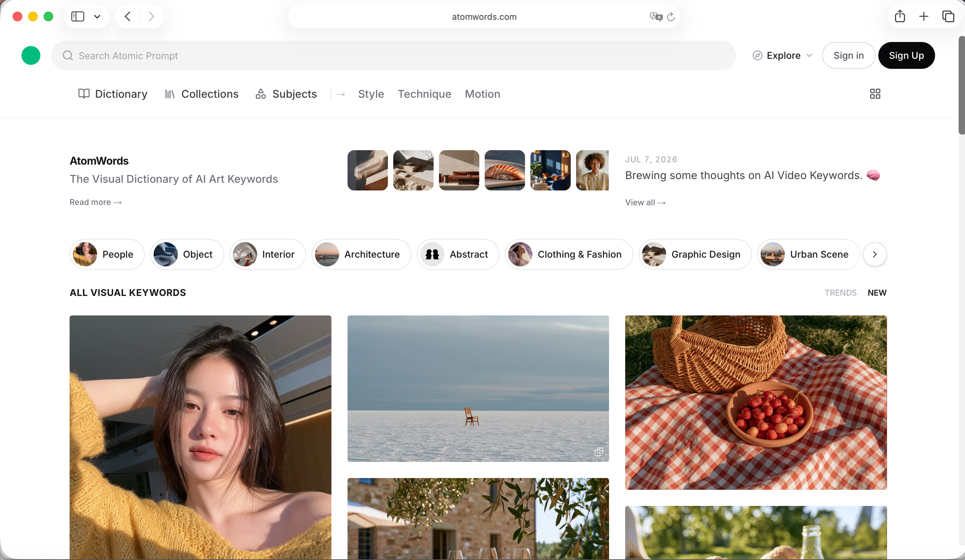Open the sidebar options chevron dropdown
The height and width of the screenshot is (560, 965).
97,16
